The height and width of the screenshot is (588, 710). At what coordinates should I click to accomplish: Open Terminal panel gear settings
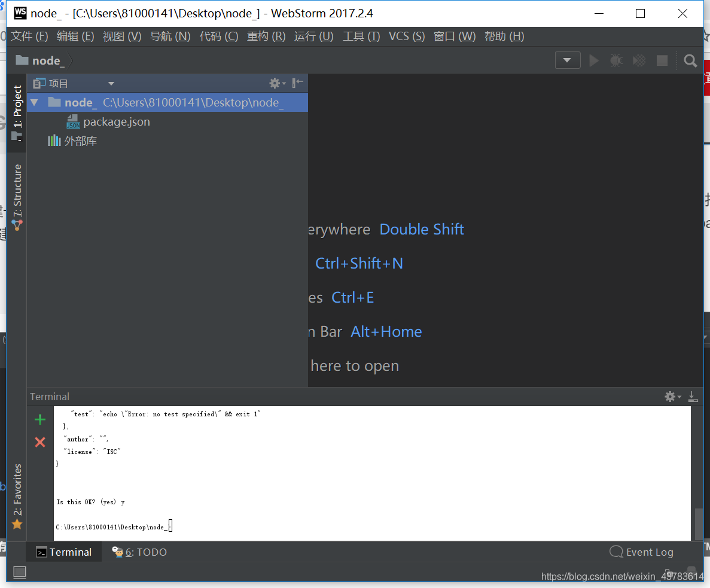(x=672, y=397)
